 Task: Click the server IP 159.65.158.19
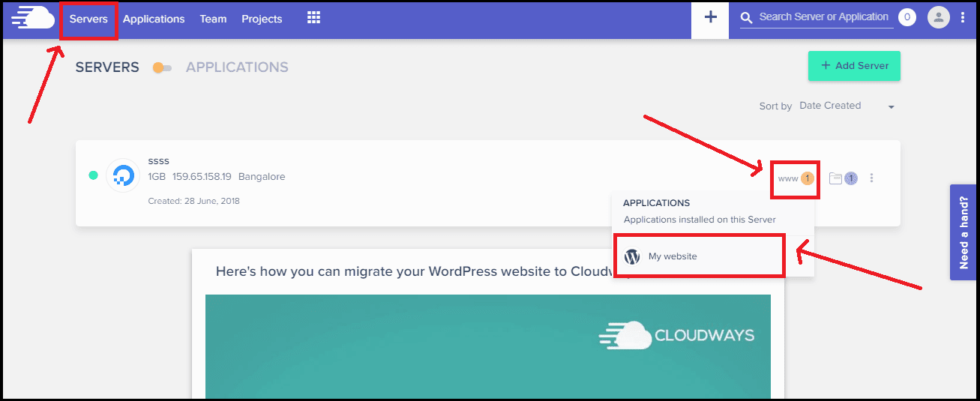coord(202,177)
